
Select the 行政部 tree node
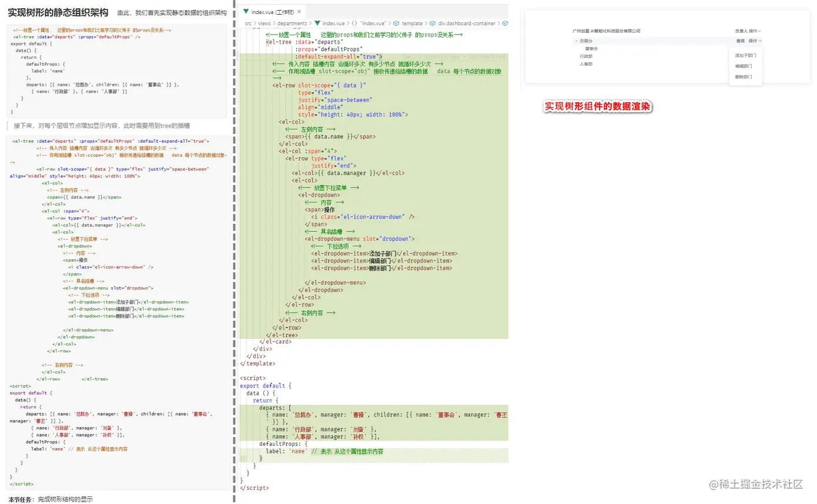pyautogui.click(x=586, y=56)
